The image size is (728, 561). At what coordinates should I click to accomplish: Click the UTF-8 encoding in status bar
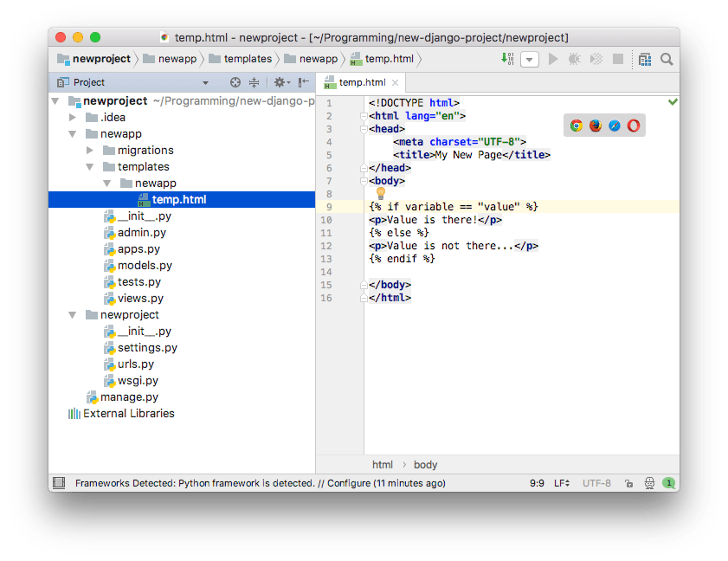pos(596,483)
